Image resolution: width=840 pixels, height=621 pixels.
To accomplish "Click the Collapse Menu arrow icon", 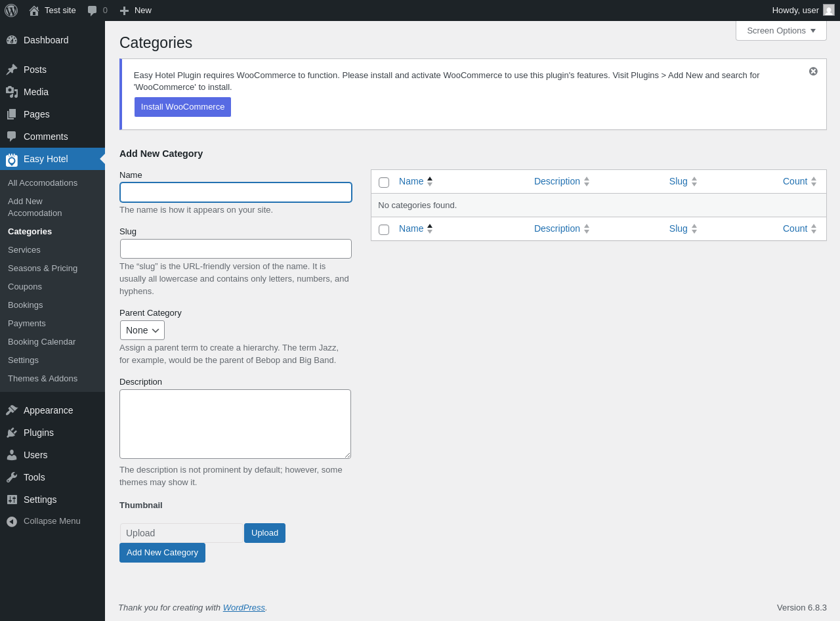I will [x=12, y=521].
